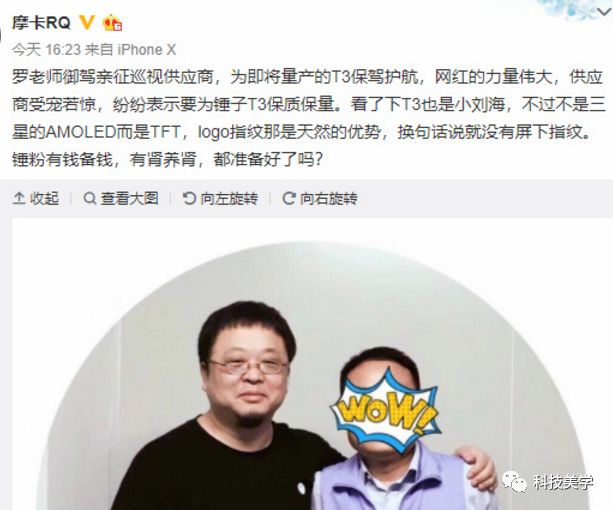Open the 今天 16:23 timestamp link

tap(46, 50)
